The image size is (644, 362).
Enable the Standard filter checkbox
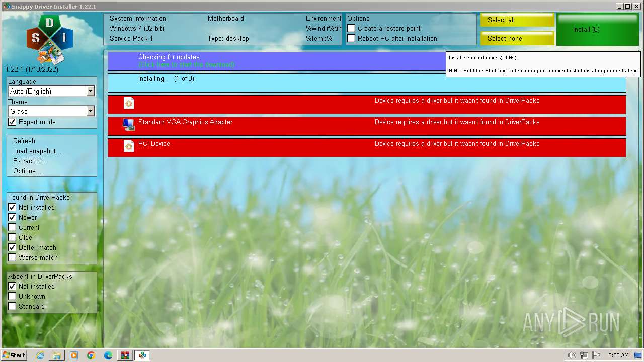pyautogui.click(x=12, y=307)
